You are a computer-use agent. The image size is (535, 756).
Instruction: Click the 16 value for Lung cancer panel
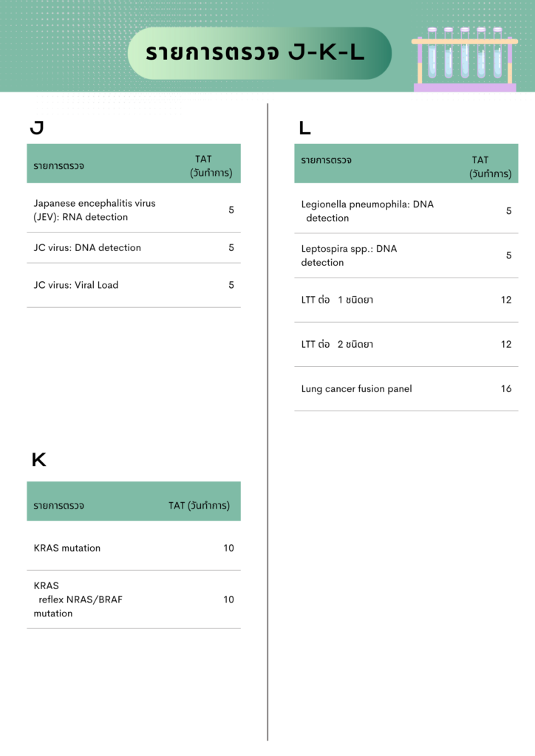tap(506, 388)
